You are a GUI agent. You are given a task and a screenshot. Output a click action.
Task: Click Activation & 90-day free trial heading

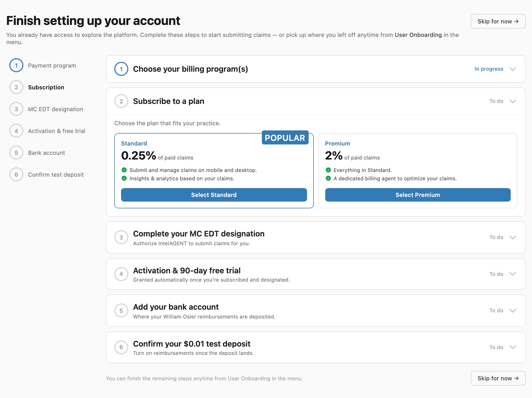click(187, 270)
